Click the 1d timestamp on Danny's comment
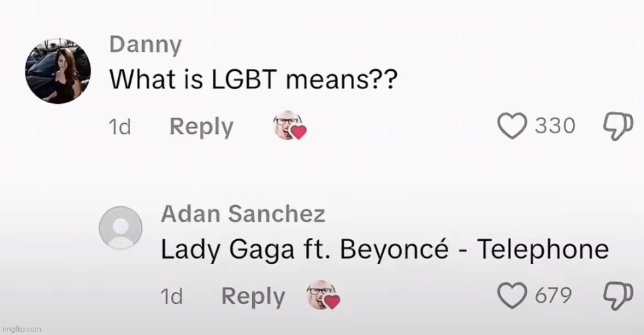 click(x=119, y=127)
